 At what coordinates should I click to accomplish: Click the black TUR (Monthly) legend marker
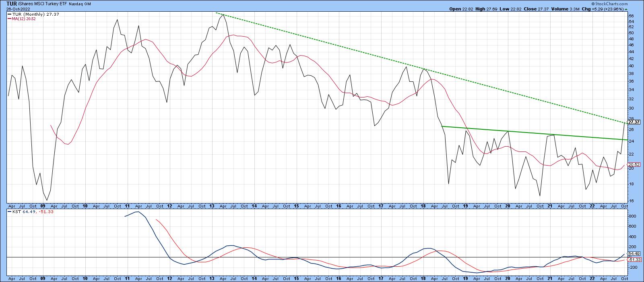point(9,14)
